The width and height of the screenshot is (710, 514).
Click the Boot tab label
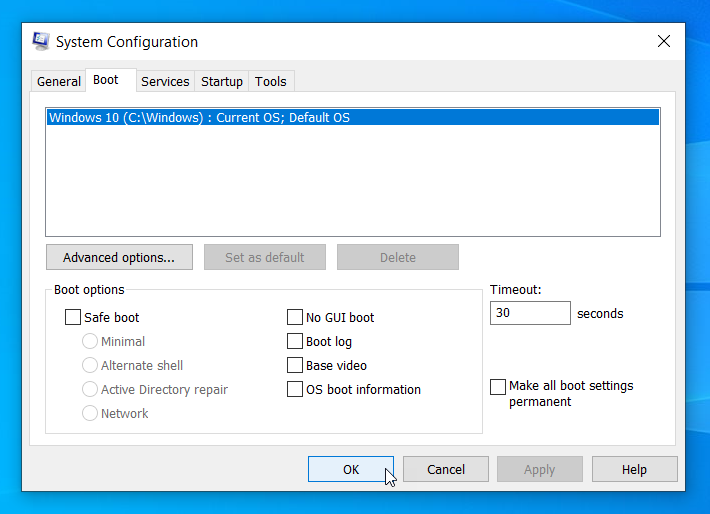106,80
